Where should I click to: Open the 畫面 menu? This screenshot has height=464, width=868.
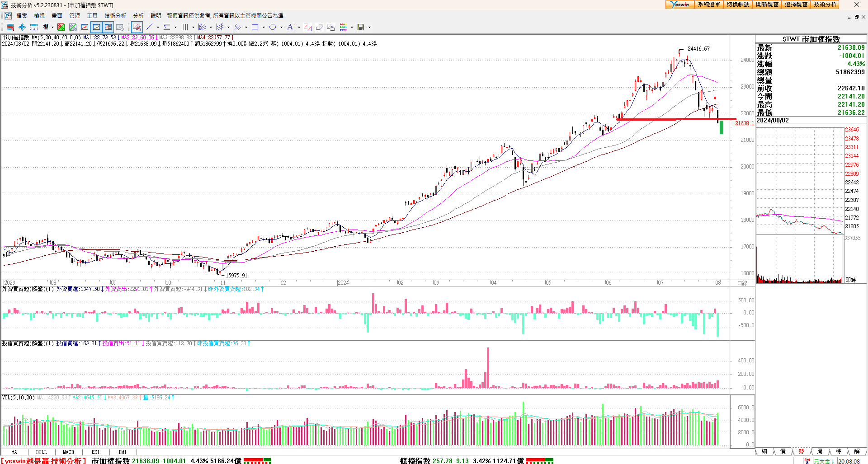coord(57,16)
